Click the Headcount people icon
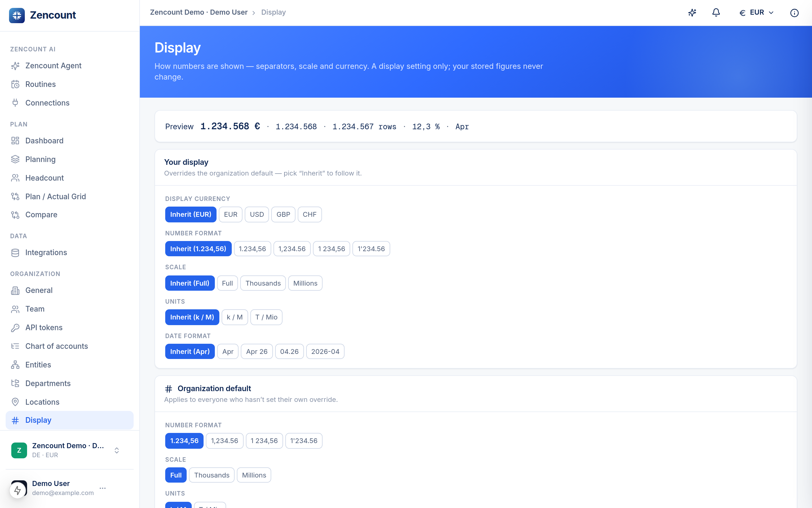Screen dimensions: 812x508 click(x=15, y=178)
